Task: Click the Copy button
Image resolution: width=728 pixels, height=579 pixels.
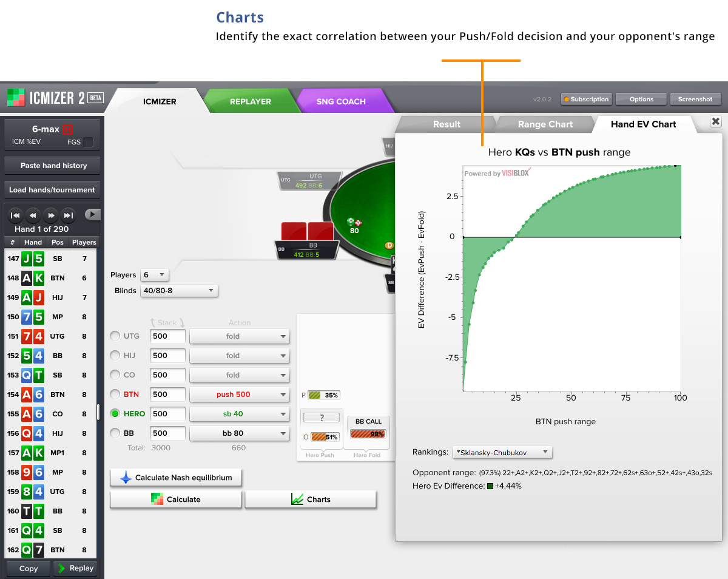Action: click(29, 569)
